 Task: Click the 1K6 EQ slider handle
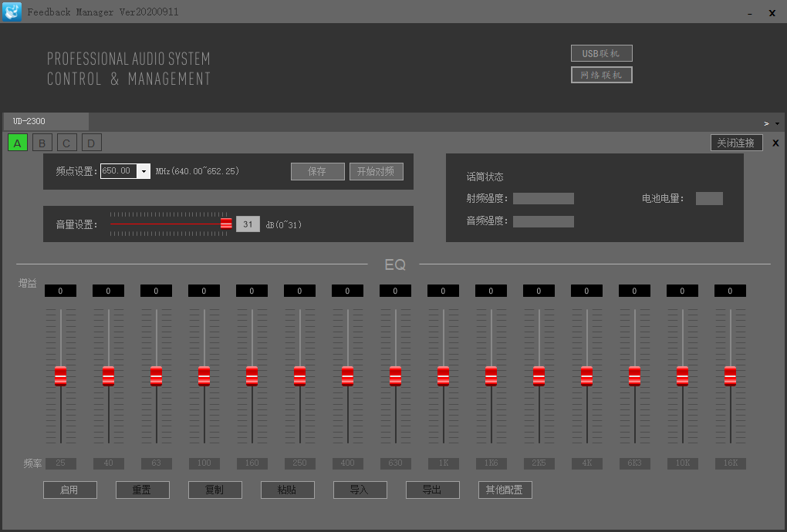pos(491,375)
